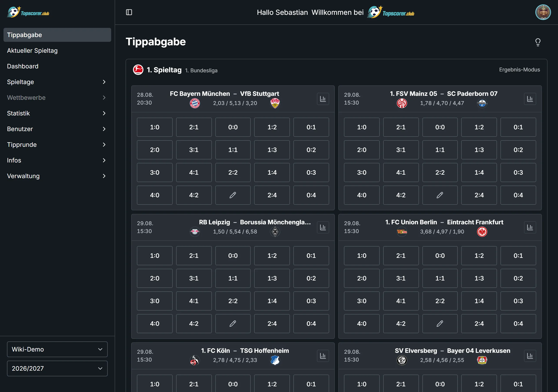Click the Mainz 05 club crest
The height and width of the screenshot is (392, 558).
click(x=402, y=103)
